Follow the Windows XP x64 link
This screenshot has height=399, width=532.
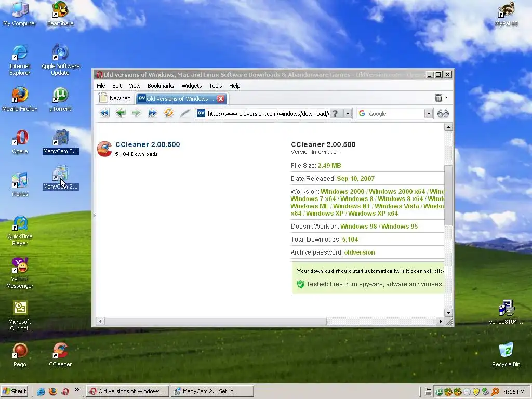click(373, 214)
